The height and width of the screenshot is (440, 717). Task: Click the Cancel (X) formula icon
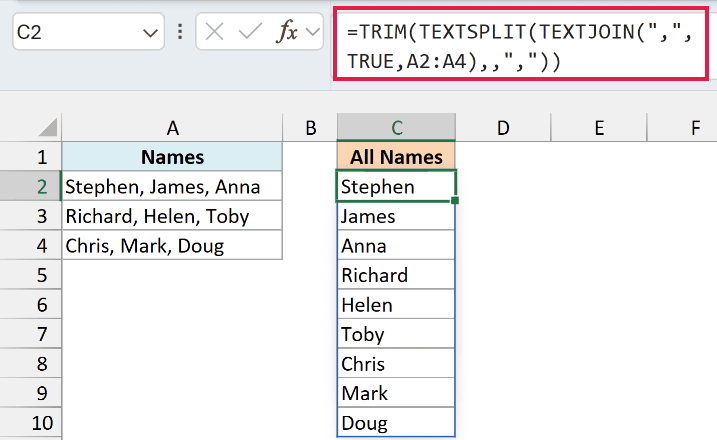pos(214,32)
